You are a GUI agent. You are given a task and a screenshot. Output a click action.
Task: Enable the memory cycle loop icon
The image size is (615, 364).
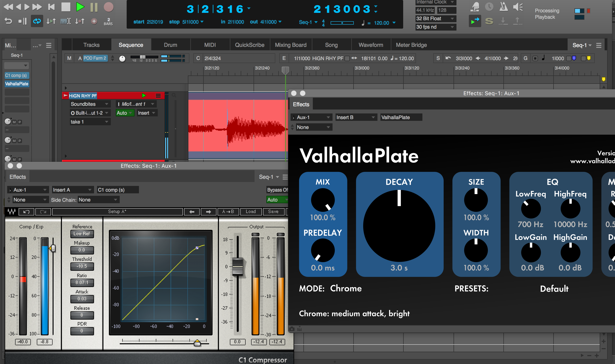tap(37, 21)
